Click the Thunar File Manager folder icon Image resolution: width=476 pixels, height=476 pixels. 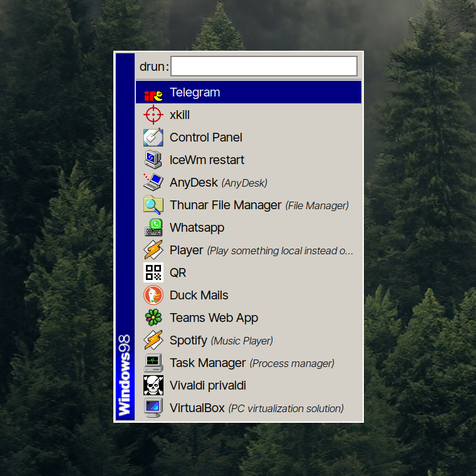point(153,205)
